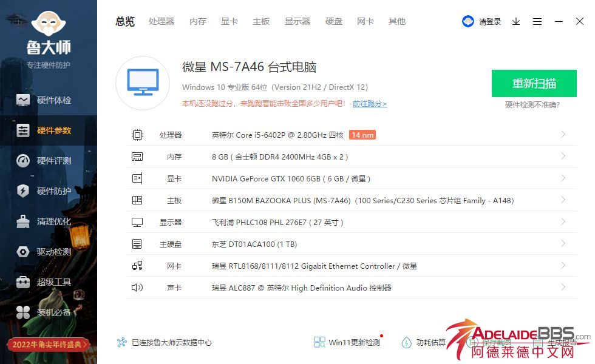The image size is (595, 364).
Task: Click the Win11更新检测 icon
Action: pyautogui.click(x=319, y=342)
